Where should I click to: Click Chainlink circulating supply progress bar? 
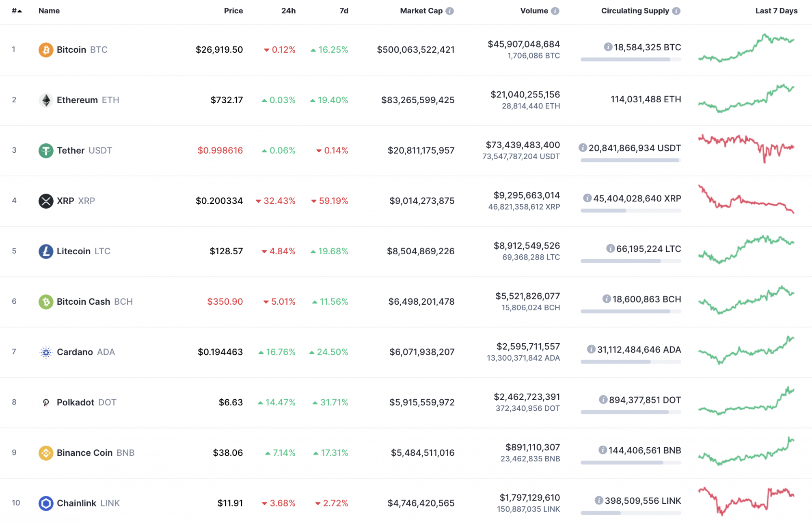tap(631, 513)
